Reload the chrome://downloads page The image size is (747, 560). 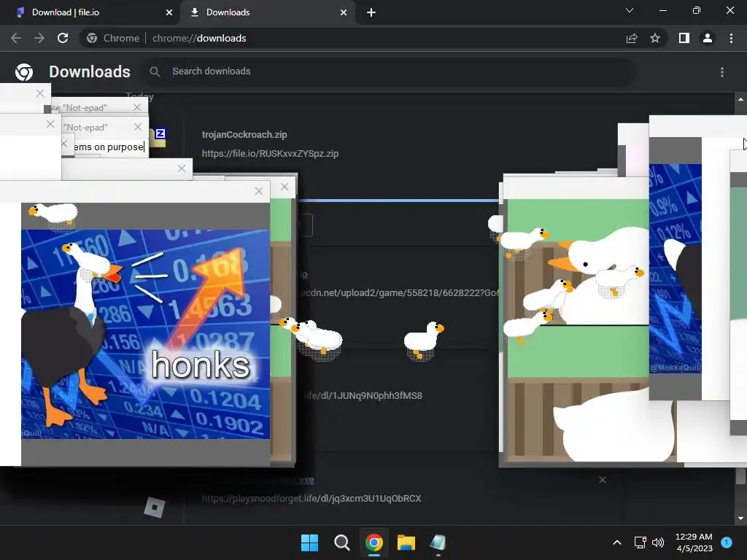pyautogui.click(x=63, y=38)
